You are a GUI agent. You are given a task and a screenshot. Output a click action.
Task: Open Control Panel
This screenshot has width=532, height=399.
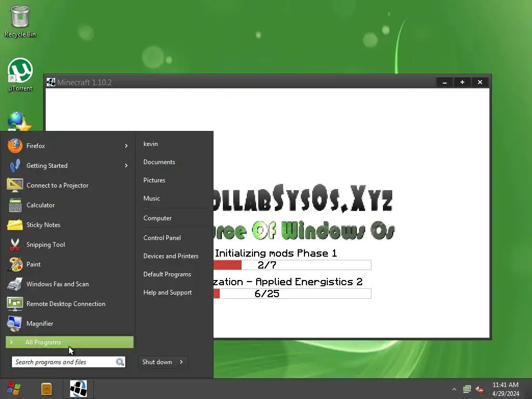coord(162,238)
